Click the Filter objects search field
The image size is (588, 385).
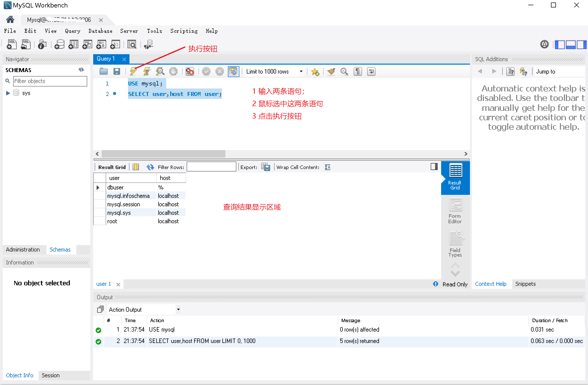50,81
